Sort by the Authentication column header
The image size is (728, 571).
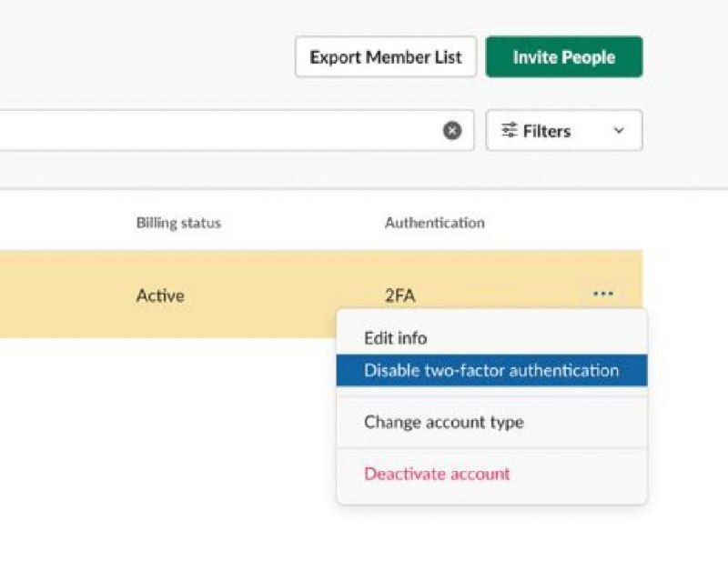[x=434, y=223]
